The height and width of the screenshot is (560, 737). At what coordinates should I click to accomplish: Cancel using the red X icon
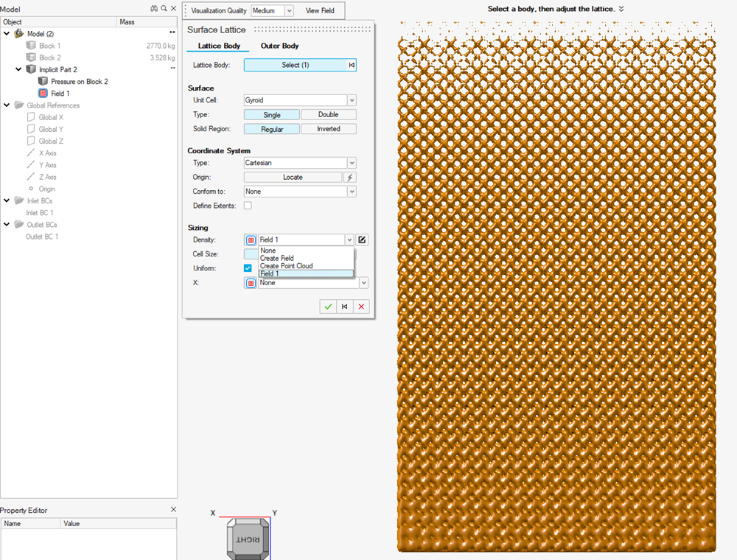click(x=361, y=307)
